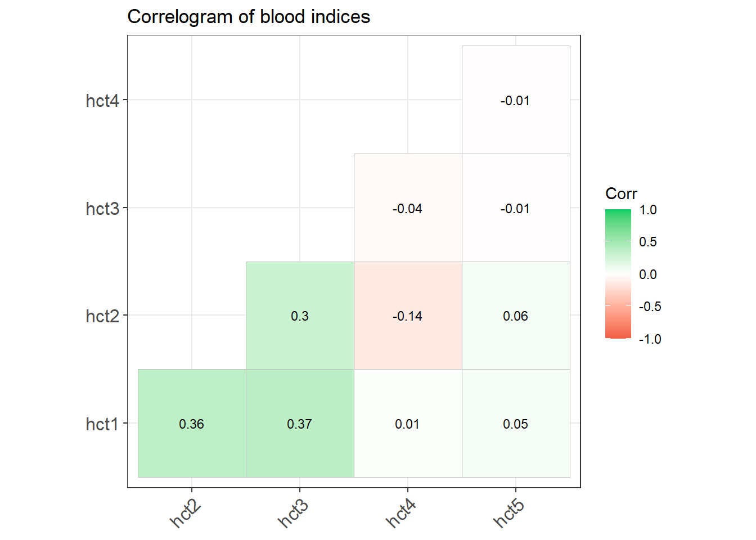Click the Corr legend color gradient bar

pos(618,274)
